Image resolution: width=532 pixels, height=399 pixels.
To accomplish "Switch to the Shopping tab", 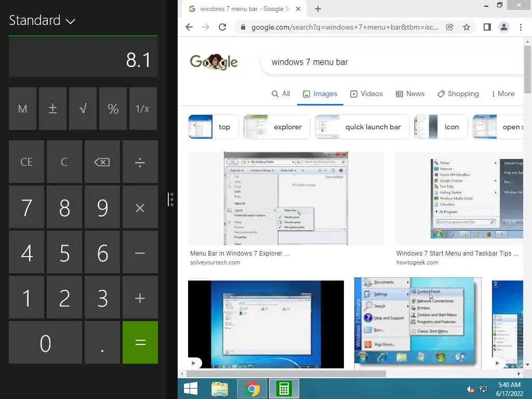I will [x=458, y=94].
